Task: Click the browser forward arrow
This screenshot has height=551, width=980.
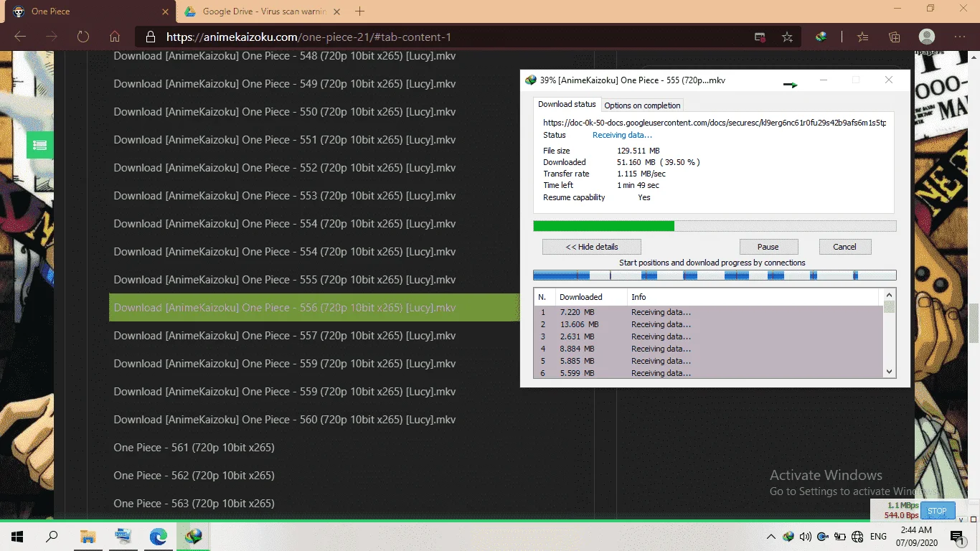Action: point(52,37)
